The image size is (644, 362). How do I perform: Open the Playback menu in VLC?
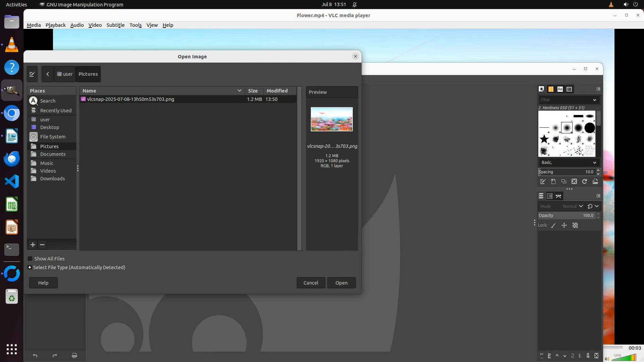pos(55,25)
